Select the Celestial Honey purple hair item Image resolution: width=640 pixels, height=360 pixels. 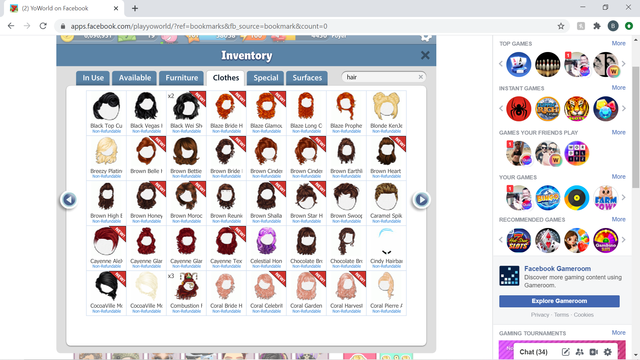267,247
